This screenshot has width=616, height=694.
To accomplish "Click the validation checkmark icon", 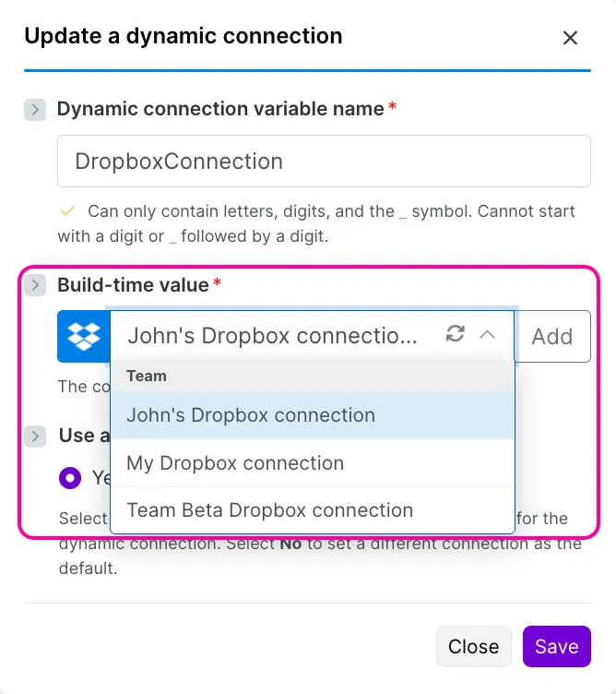I will click(x=67, y=210).
